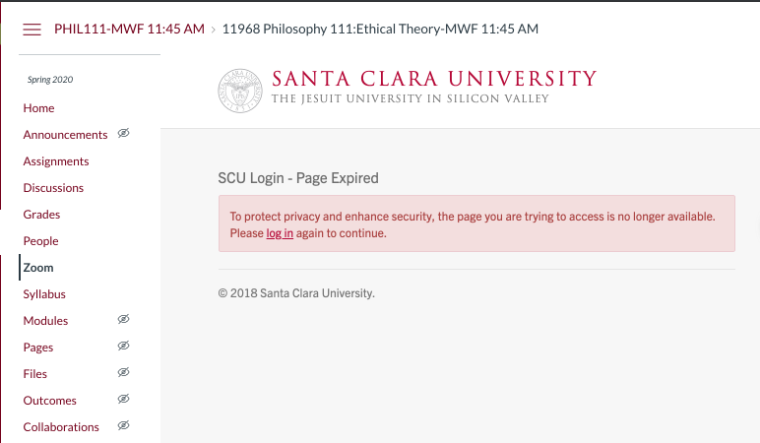Open the hamburger navigation menu
Viewport: 760px width, 443px height.
tap(32, 29)
